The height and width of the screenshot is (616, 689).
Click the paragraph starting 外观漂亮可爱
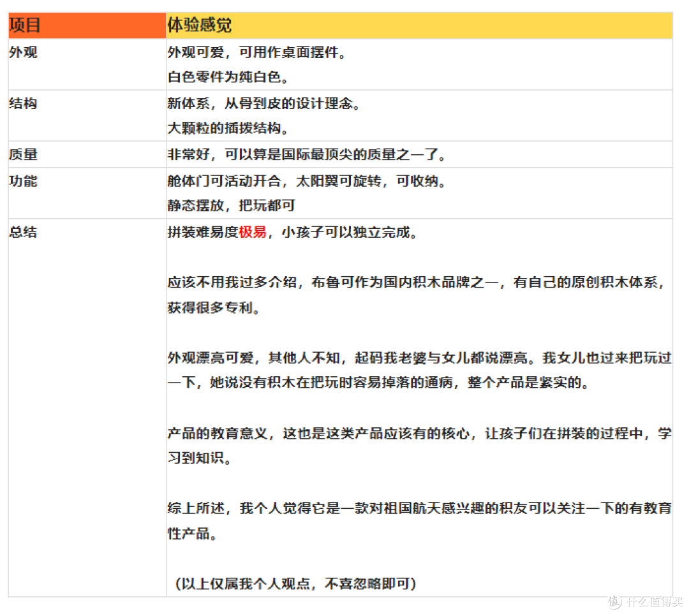[420, 370]
